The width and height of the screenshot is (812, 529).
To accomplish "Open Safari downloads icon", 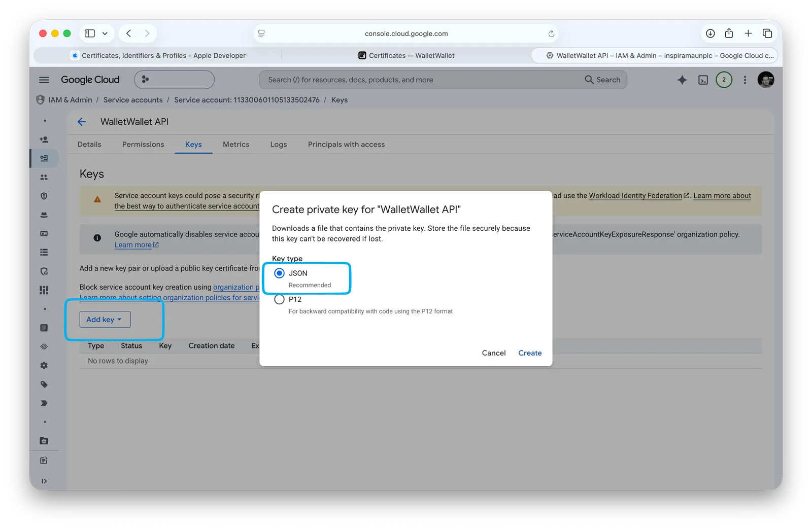I will pos(710,33).
